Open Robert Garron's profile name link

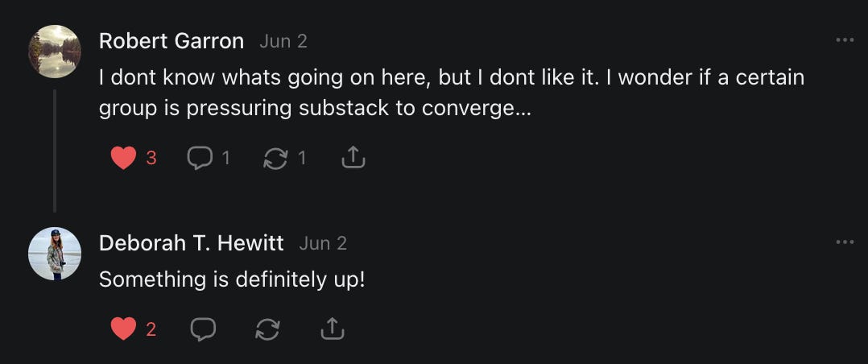[x=171, y=41]
